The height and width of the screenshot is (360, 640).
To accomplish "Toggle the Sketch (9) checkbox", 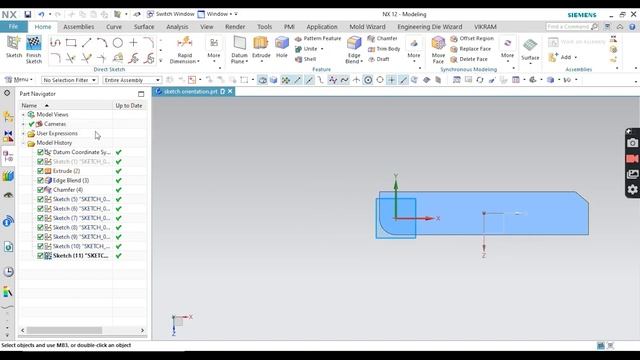I will pyautogui.click(x=40, y=237).
